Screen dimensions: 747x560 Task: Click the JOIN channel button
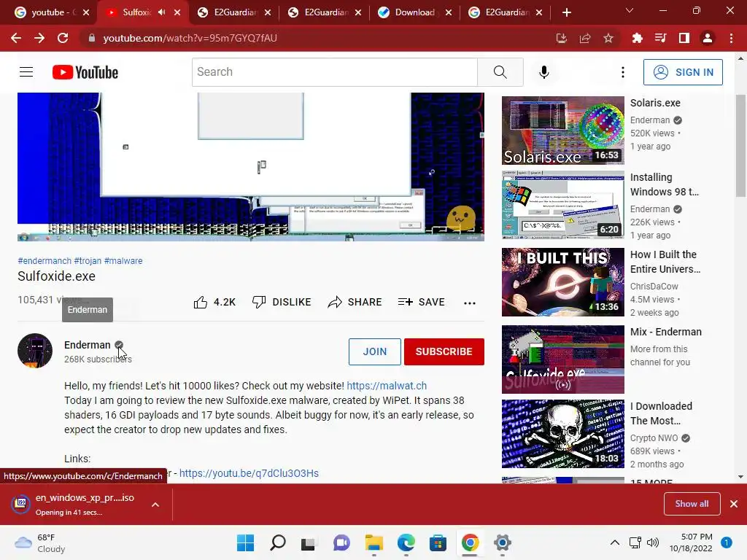pyautogui.click(x=375, y=351)
